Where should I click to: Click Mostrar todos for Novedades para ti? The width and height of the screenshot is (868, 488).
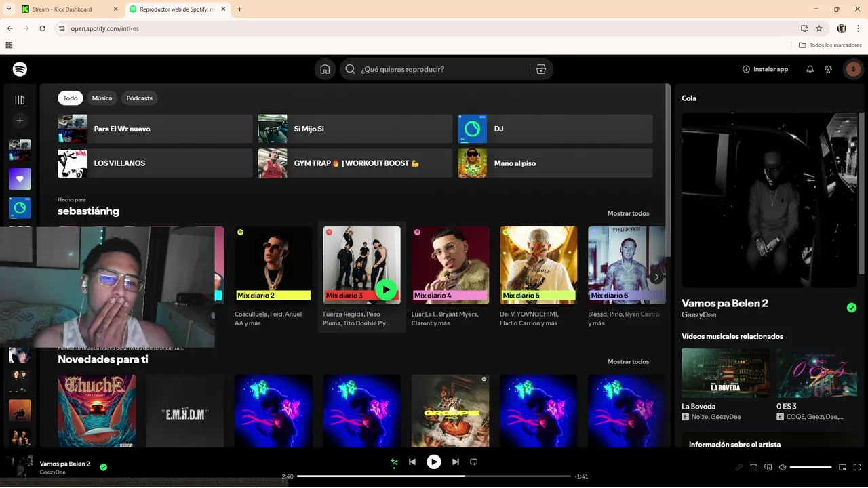click(628, 362)
